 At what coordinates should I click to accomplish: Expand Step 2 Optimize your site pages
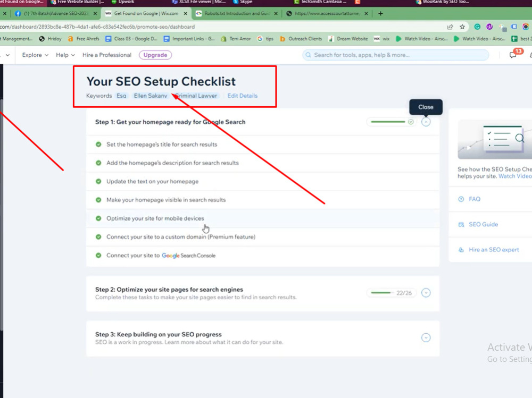[x=426, y=293]
